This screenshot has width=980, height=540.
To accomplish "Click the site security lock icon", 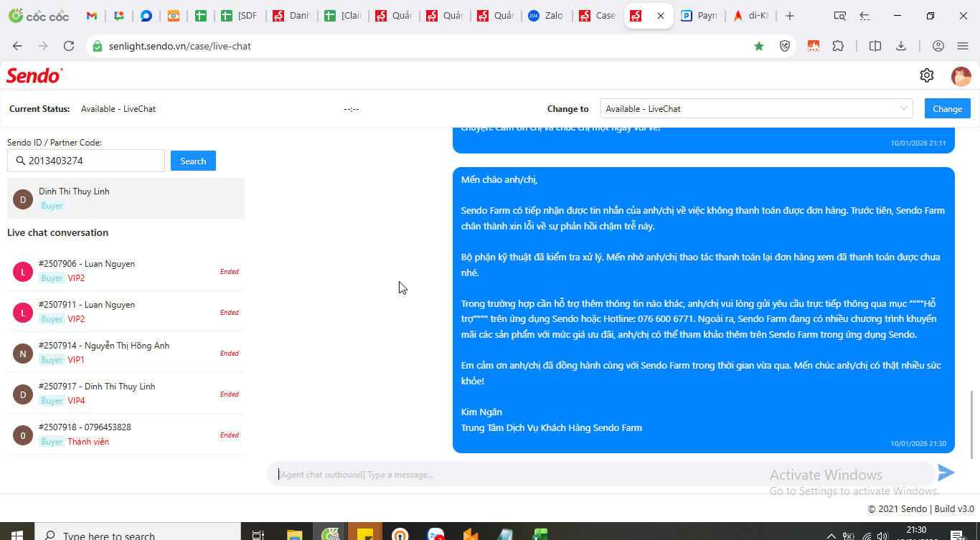I will [98, 46].
